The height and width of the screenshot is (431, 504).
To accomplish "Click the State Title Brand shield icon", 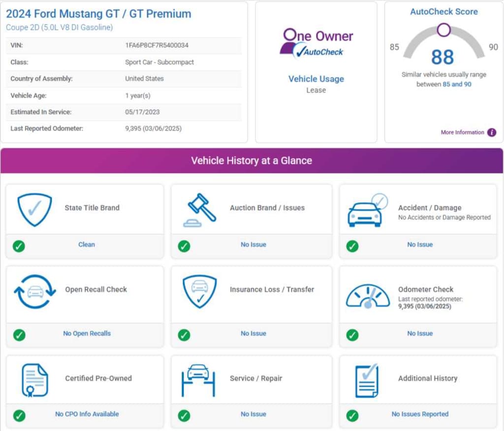I will tap(34, 209).
